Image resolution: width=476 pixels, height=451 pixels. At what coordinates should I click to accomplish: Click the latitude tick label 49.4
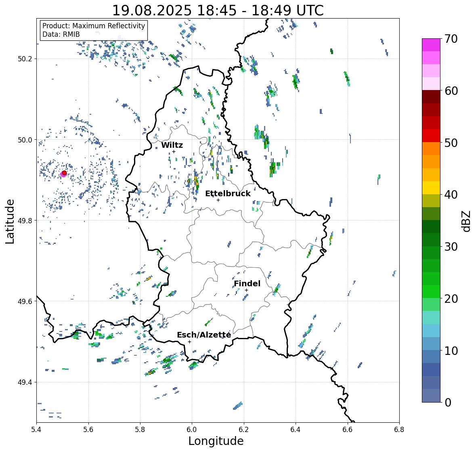coord(25,382)
